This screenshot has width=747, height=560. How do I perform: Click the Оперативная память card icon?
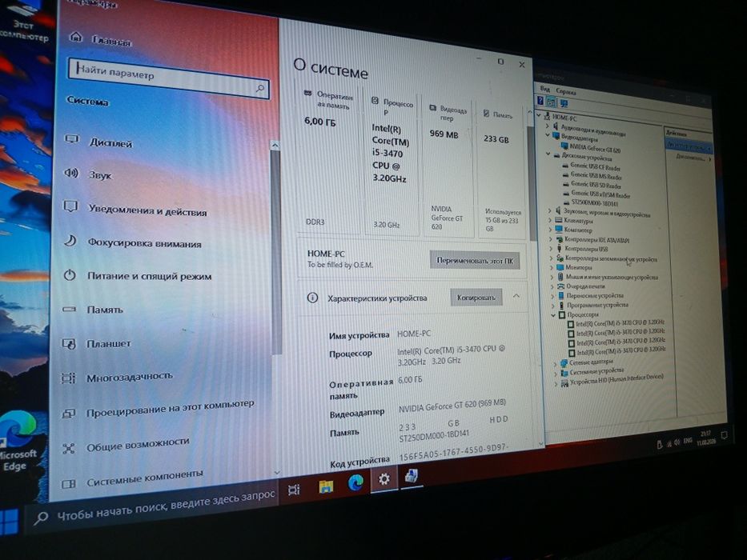pyautogui.click(x=308, y=94)
